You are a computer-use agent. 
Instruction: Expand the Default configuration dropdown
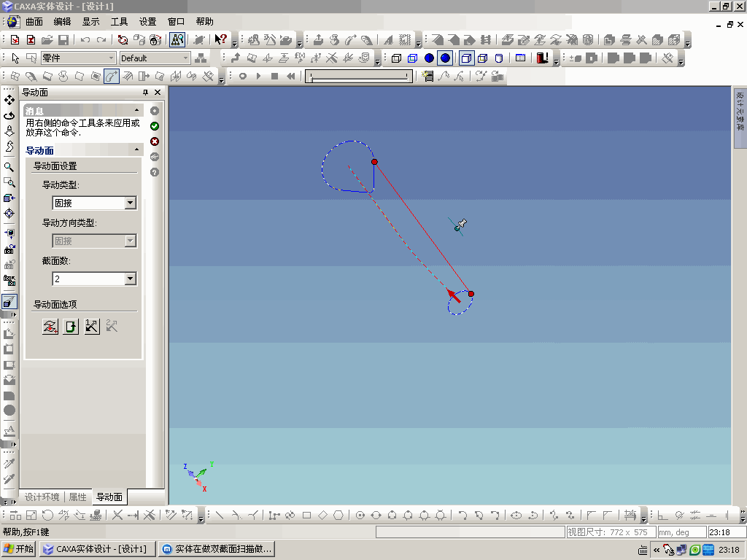click(155, 58)
